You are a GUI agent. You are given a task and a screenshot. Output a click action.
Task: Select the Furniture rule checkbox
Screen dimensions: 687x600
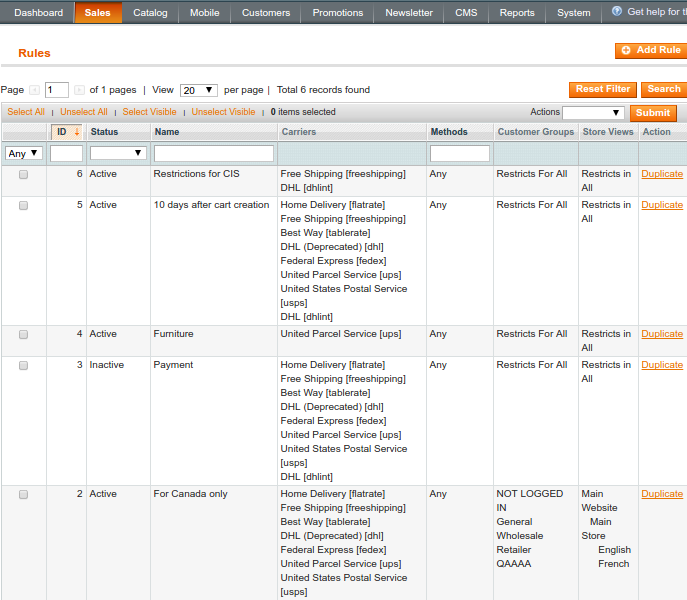(x=23, y=334)
